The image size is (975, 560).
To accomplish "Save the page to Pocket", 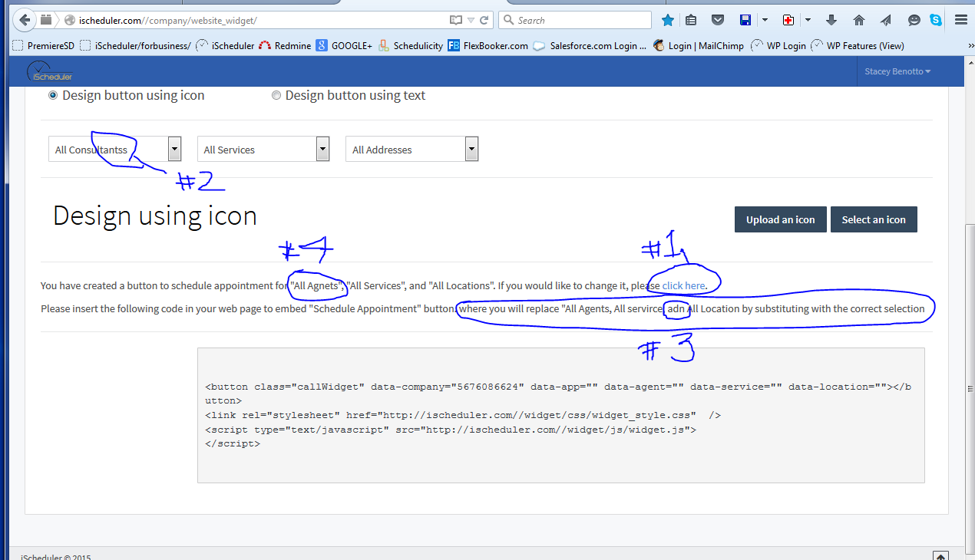I will coord(717,20).
